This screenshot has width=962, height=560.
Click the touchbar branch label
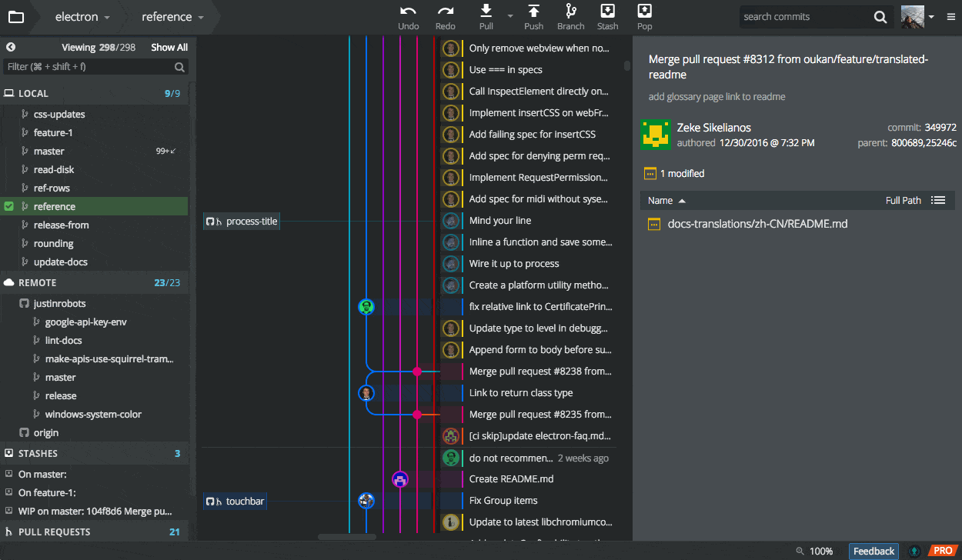[x=235, y=502]
